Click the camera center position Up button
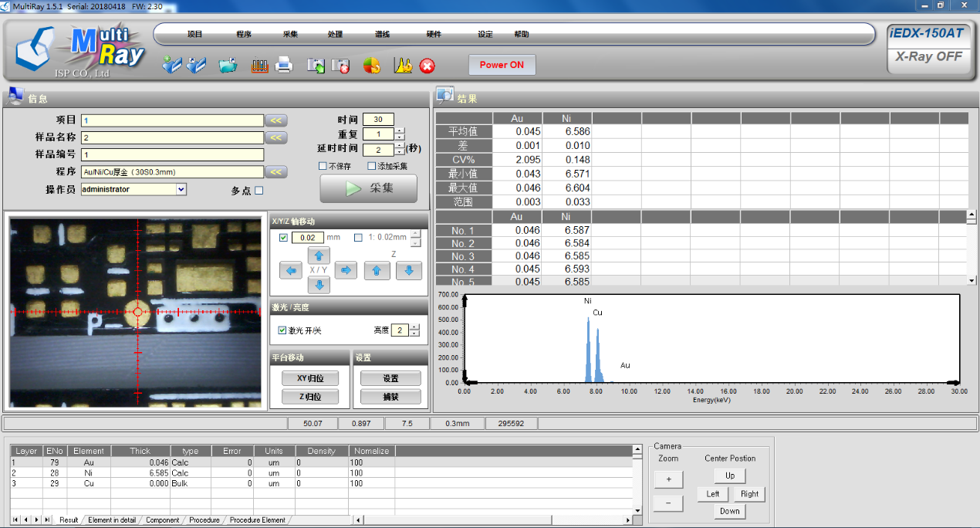Image resolution: width=980 pixels, height=528 pixels. coord(730,476)
